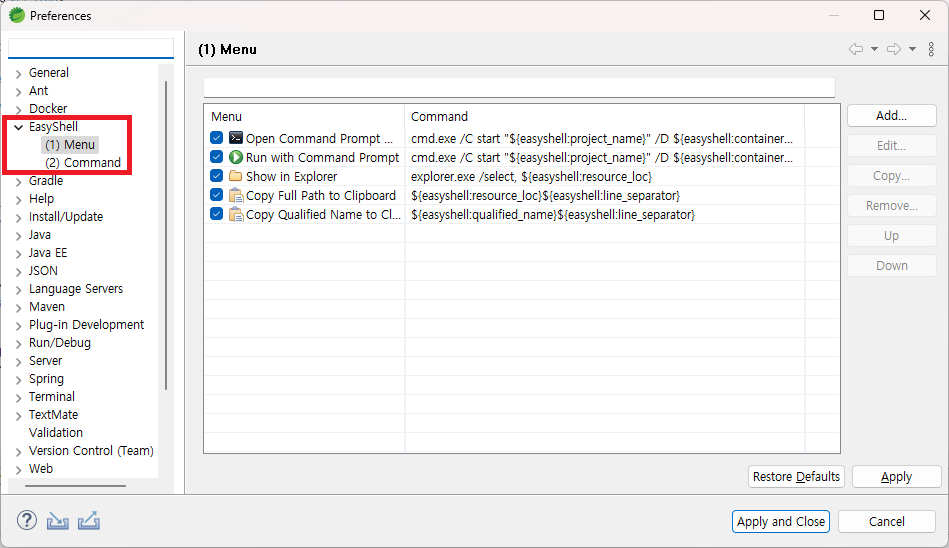
Task: Expand the Ant tree node
Action: [x=18, y=92]
